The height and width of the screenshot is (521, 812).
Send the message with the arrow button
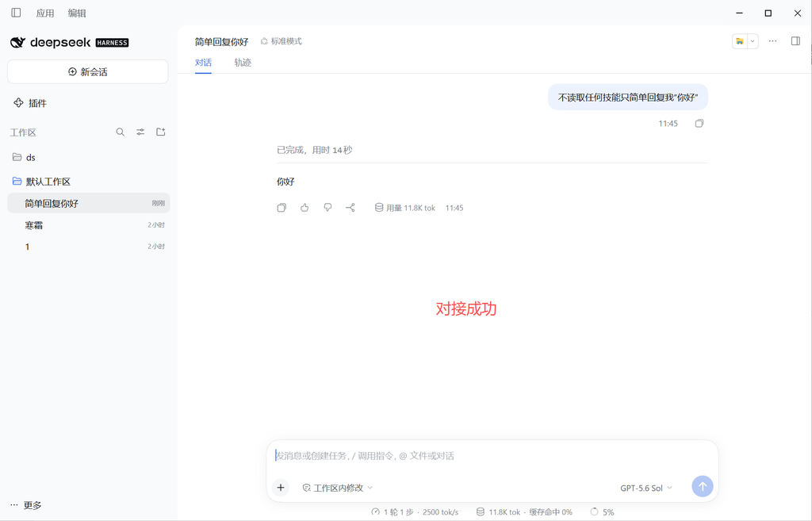pyautogui.click(x=703, y=486)
